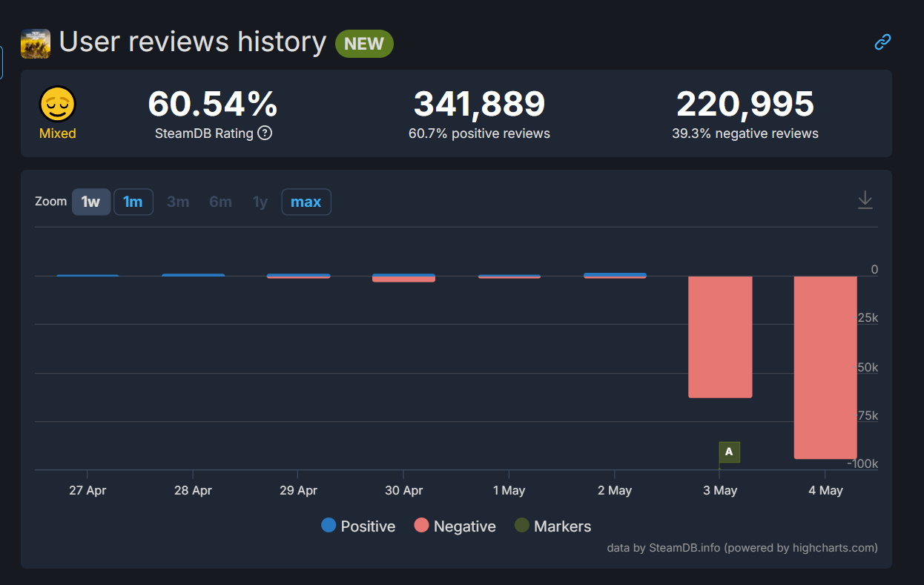Click the blue Positive legend dot
Screen dimensions: 924x585
tap(329, 526)
